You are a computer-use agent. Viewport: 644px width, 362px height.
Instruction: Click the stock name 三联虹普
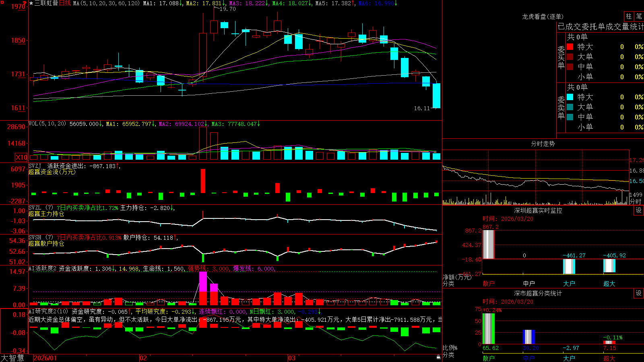tap(46, 3)
